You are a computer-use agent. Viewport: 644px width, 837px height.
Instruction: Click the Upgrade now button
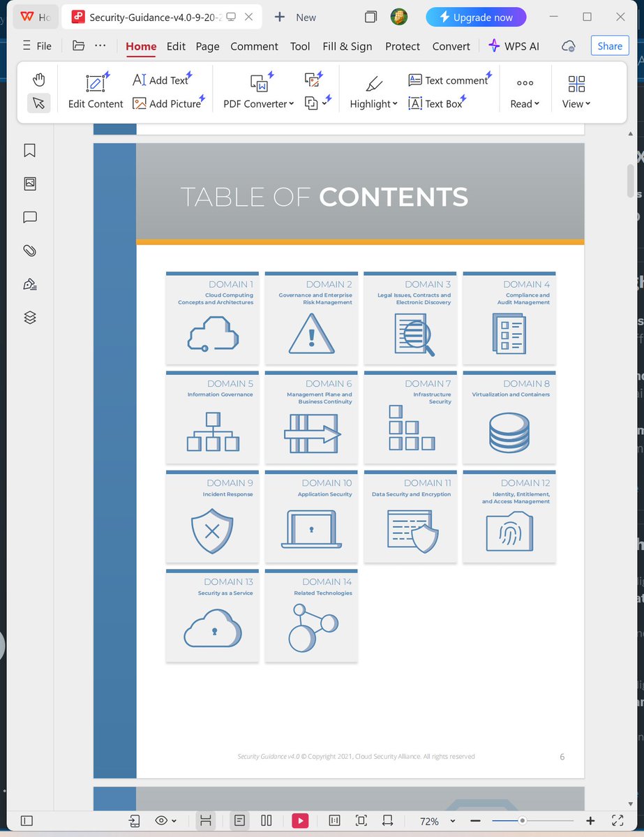point(476,17)
